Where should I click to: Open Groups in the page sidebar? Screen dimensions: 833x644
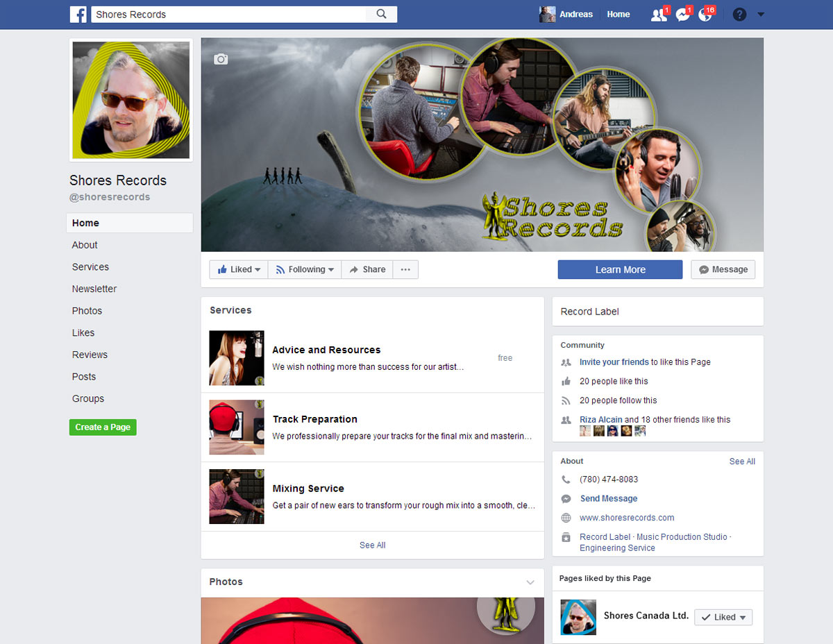click(x=88, y=399)
